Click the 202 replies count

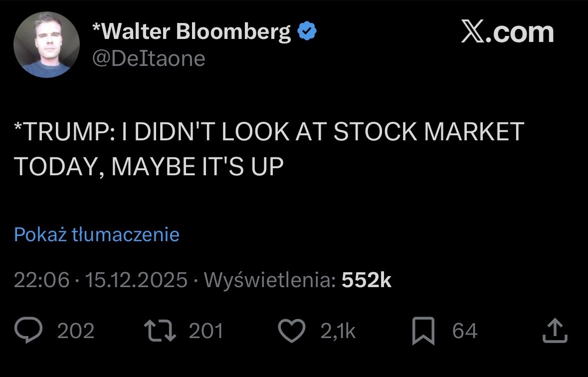(x=76, y=332)
